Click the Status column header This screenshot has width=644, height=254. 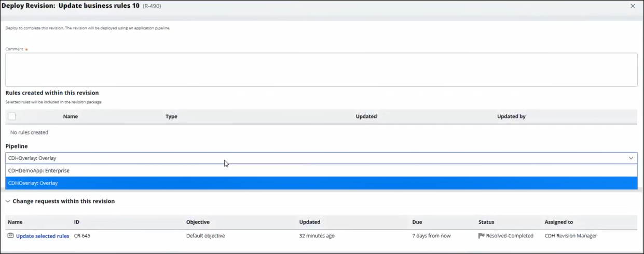coord(486,222)
